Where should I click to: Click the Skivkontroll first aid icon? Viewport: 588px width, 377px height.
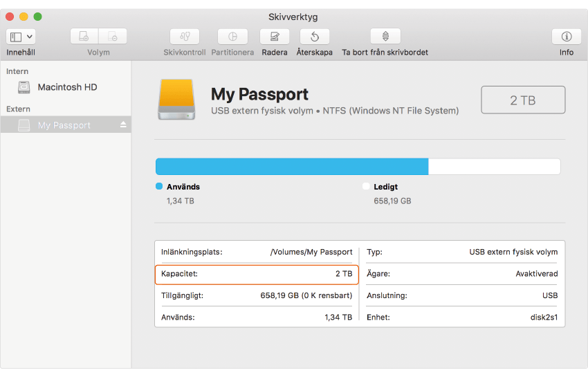(x=184, y=37)
